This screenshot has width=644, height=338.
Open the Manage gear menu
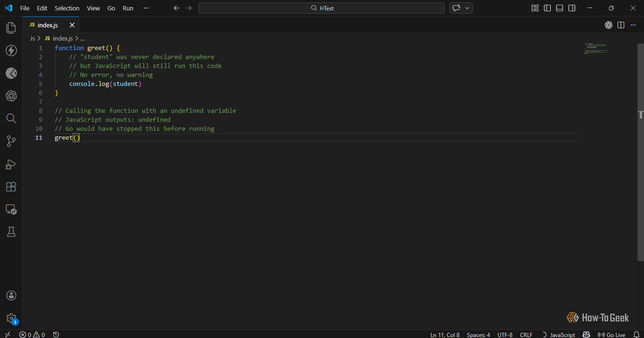(11, 319)
